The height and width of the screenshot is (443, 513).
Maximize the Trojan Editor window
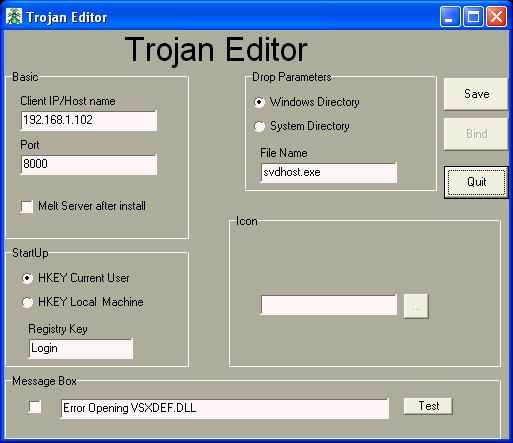473,17
